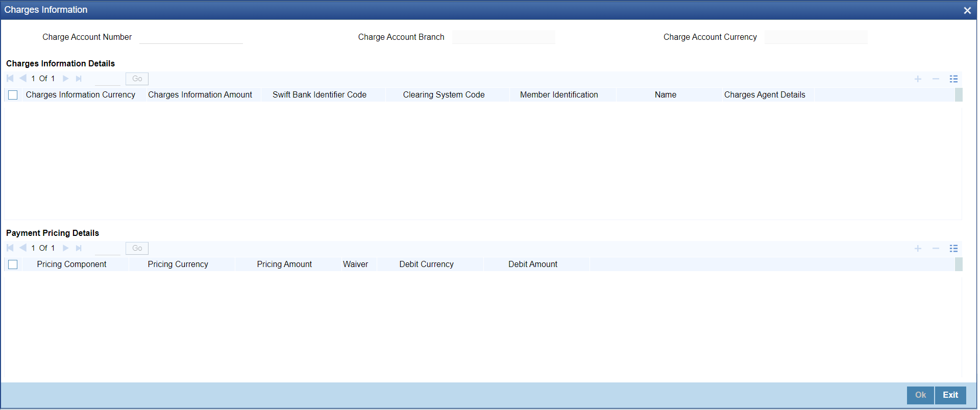
Task: Go to first page in Charges Information Details
Action: point(10,79)
